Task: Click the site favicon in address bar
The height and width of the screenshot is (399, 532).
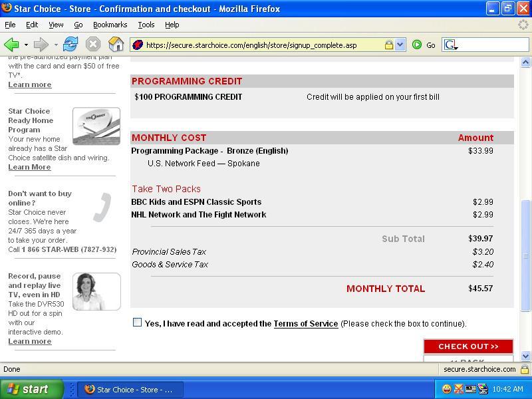Action: pyautogui.click(x=138, y=45)
